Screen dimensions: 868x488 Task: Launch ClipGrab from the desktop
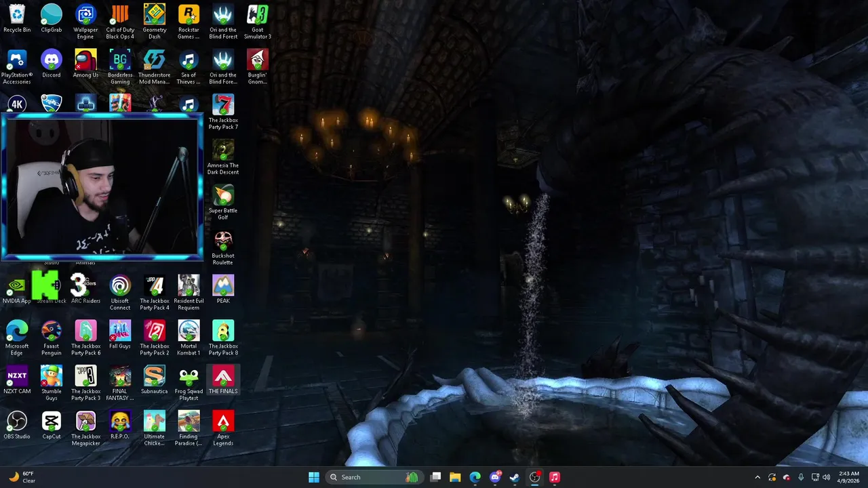click(x=52, y=19)
